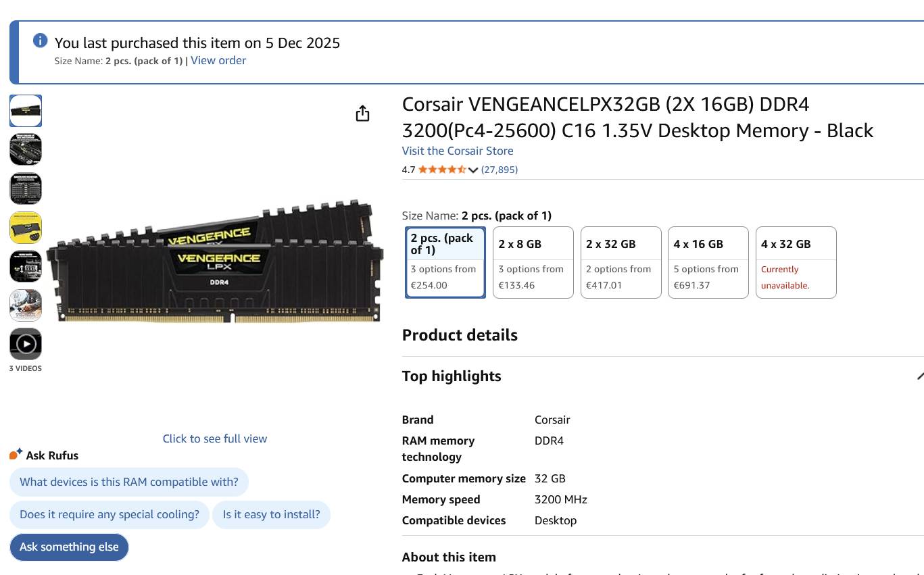Play the product videos thumbnail
The width and height of the screenshot is (924, 575).
tap(26, 345)
